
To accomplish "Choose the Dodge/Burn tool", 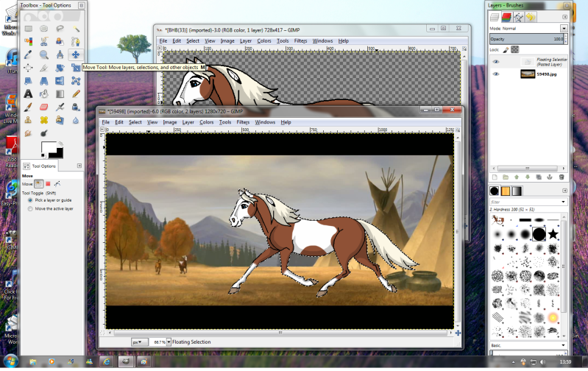I will pos(44,133).
